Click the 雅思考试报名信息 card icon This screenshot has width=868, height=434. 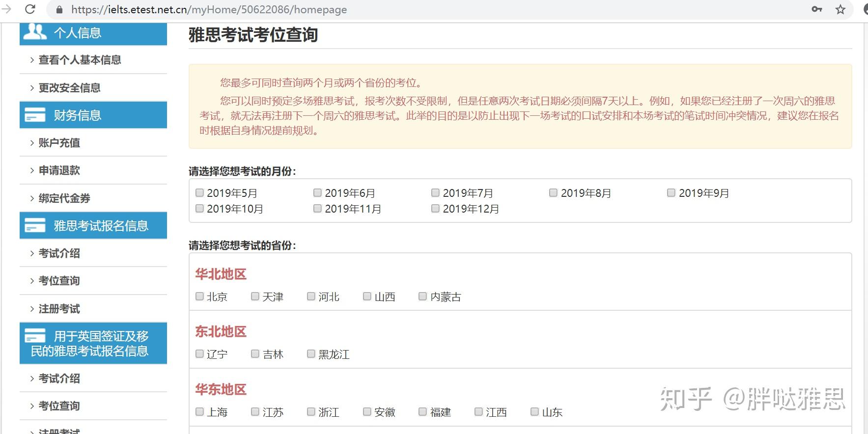pyautogui.click(x=35, y=225)
